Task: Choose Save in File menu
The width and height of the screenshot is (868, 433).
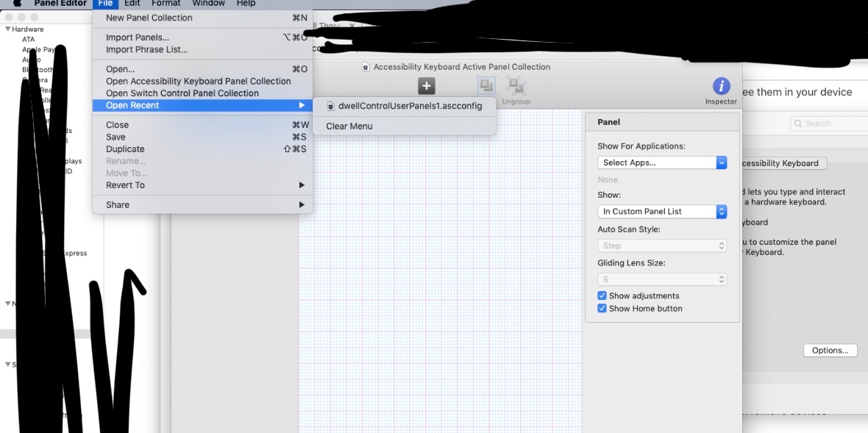Action: click(x=202, y=137)
